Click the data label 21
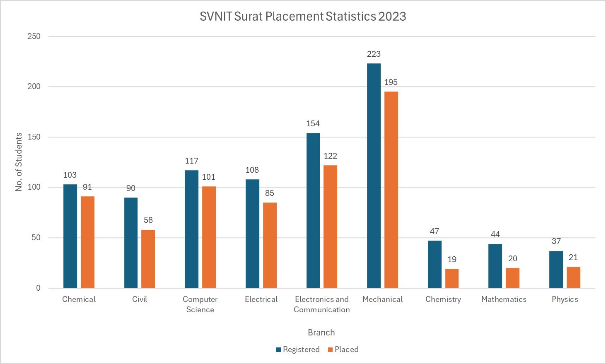Screen dimensions: 606x364 (x=573, y=258)
